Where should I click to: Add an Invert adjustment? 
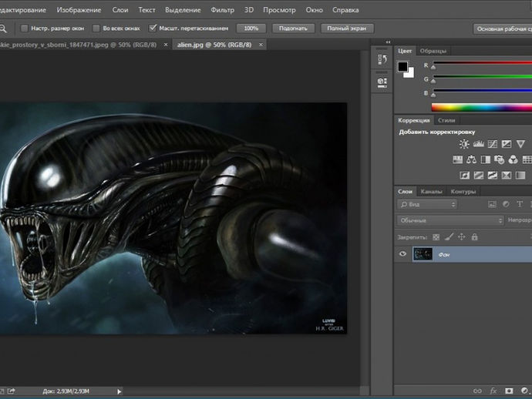pyautogui.click(x=464, y=175)
